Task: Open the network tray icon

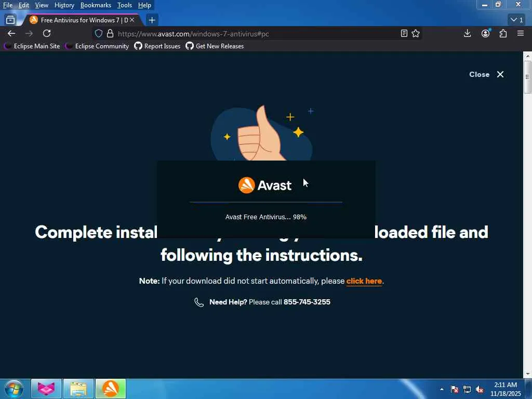Action: click(x=467, y=389)
